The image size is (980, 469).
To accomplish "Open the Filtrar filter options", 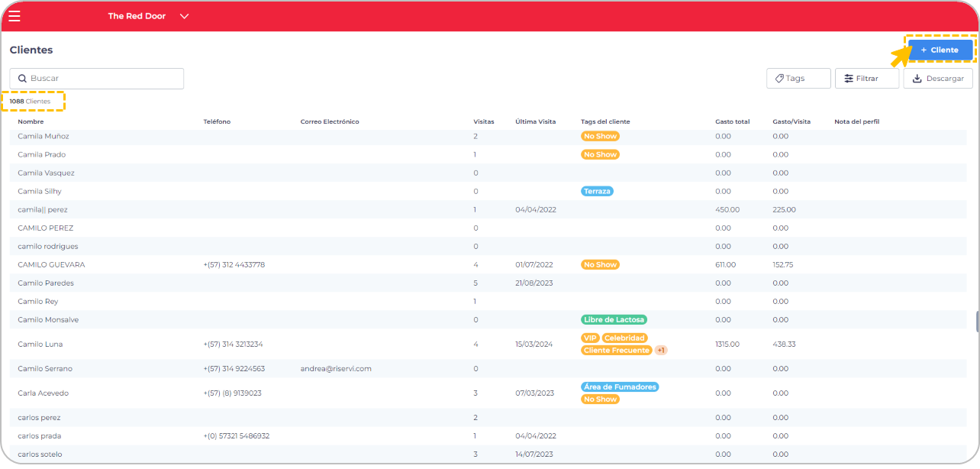I will 867,78.
